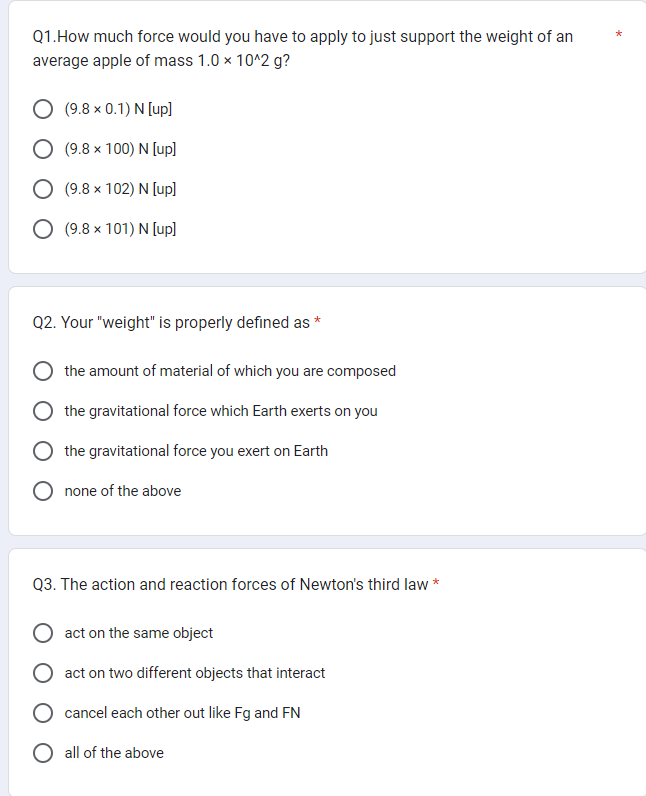The height and width of the screenshot is (796, 646).
Task: Select 'gravitational force which Earth exerts on you'
Action: [43, 411]
